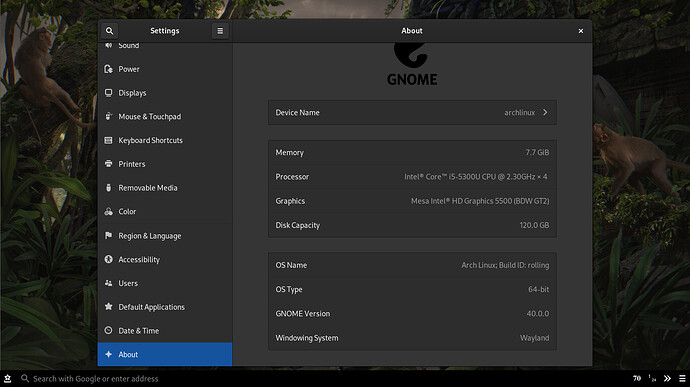
Task: Expand the Device Name row chevron
Action: point(545,112)
